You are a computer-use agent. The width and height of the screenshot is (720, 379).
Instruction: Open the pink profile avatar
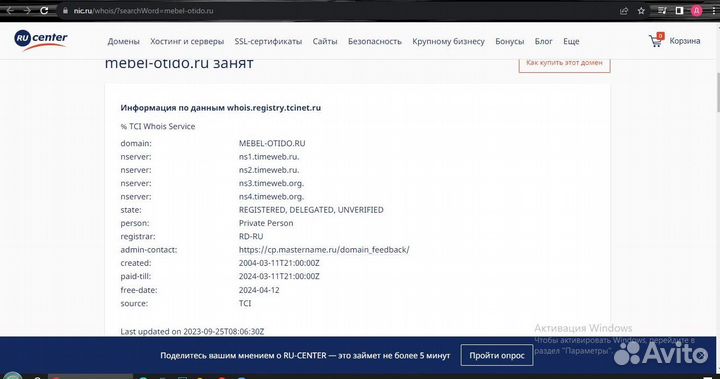click(697, 11)
